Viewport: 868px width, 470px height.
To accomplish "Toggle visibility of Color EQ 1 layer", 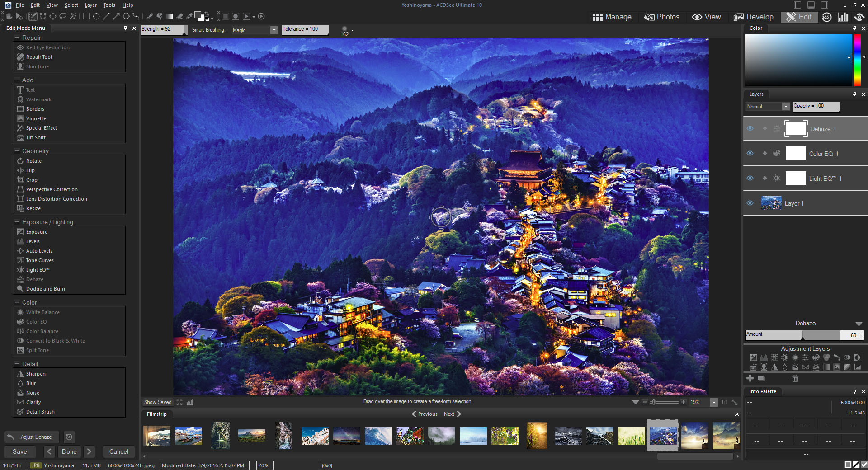I will (x=750, y=154).
